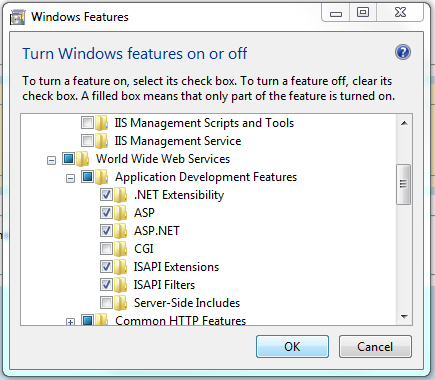Click folder icon beside Application Development Features
The image size is (435, 380).
point(101,177)
